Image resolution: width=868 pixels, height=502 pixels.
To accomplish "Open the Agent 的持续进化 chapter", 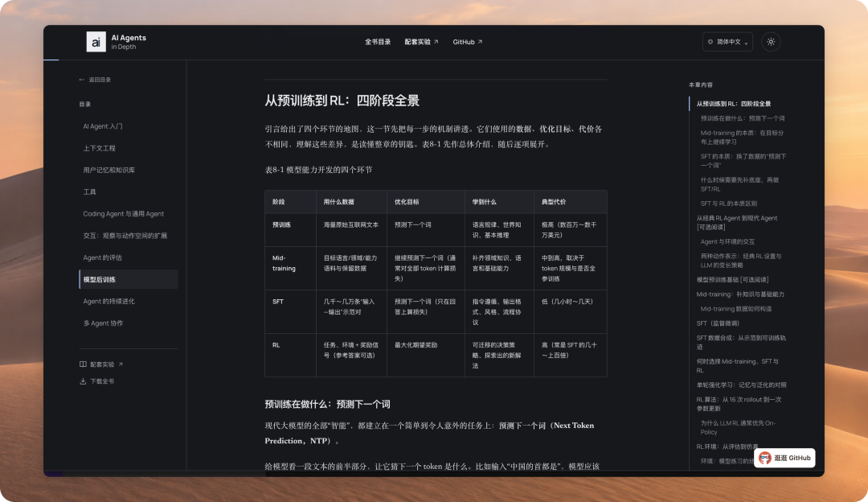I will [x=109, y=302].
